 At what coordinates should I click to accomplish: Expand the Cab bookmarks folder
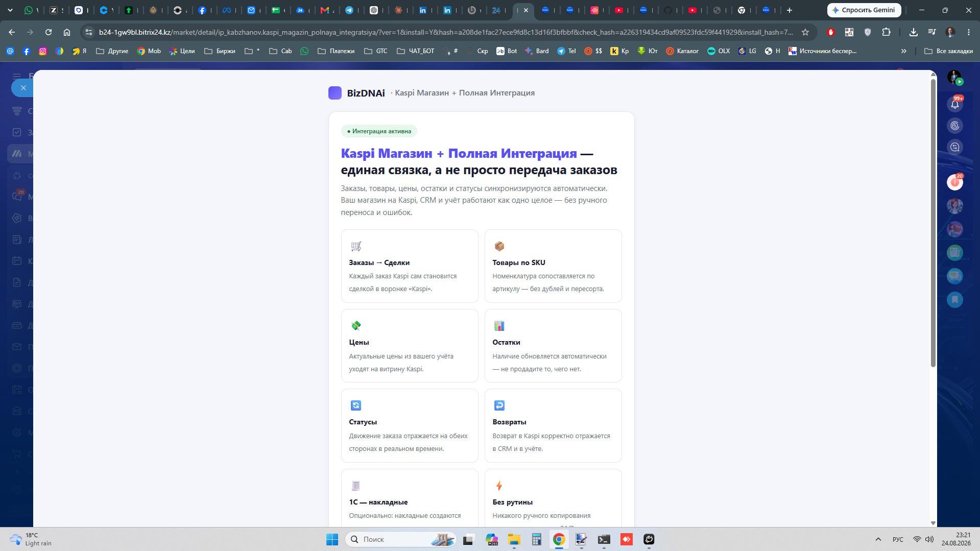pos(280,51)
